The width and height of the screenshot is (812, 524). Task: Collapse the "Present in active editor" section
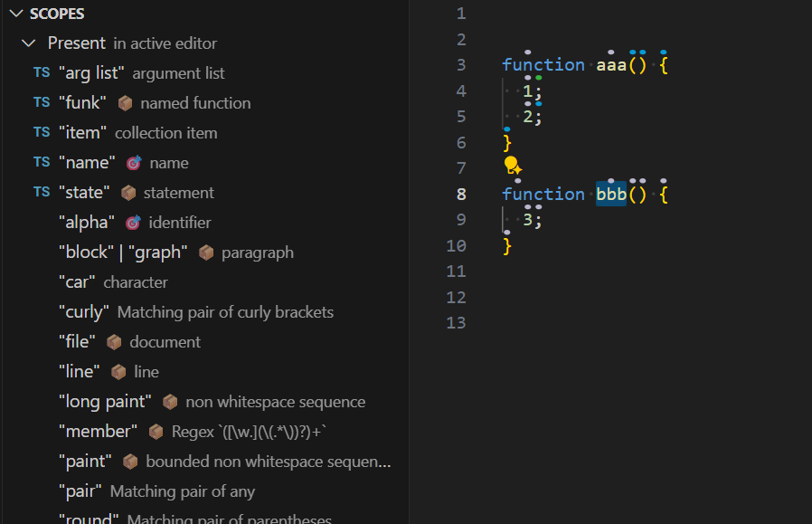point(27,43)
